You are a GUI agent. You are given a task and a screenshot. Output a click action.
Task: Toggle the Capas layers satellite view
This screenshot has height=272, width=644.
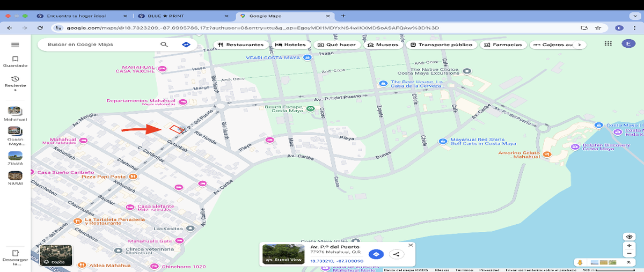click(55, 256)
